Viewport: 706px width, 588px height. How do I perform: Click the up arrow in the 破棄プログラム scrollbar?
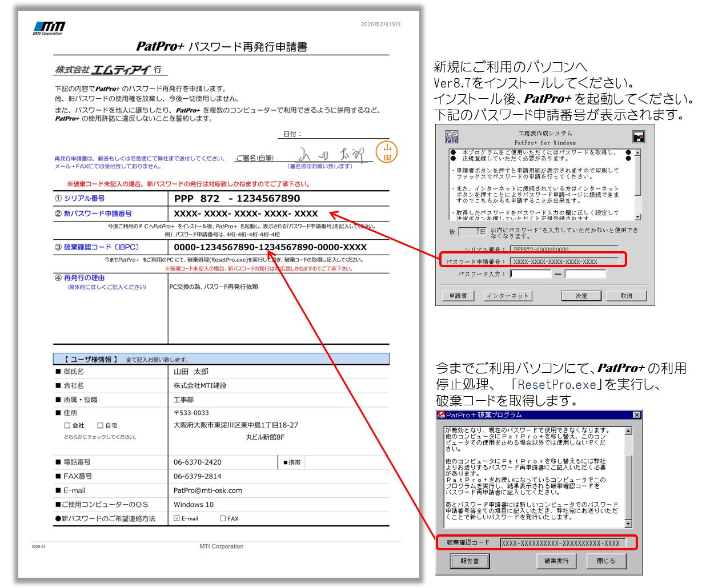(628, 431)
